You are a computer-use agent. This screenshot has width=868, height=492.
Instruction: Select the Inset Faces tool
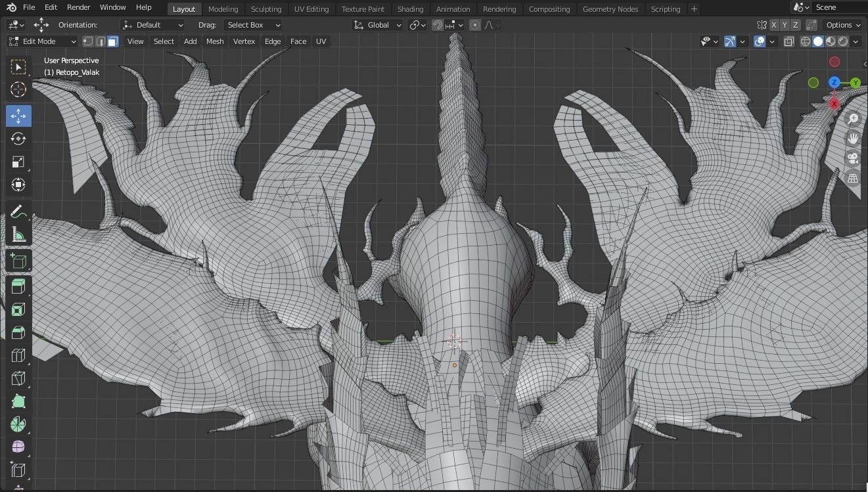click(18, 310)
